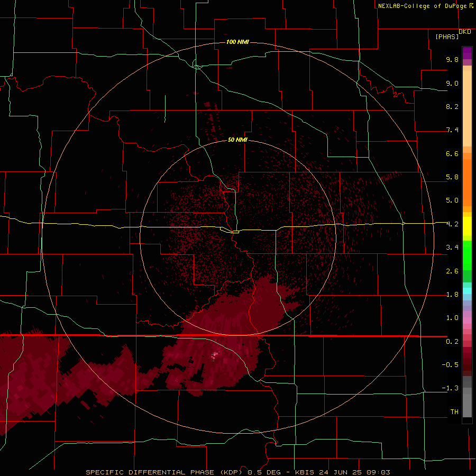476x476 pixels.
Task: Click the 7.4 legend value
Action: pyautogui.click(x=452, y=130)
